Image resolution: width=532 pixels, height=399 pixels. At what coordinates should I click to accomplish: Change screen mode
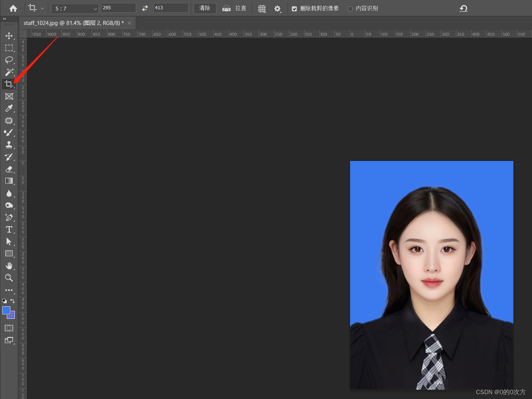pos(9,340)
